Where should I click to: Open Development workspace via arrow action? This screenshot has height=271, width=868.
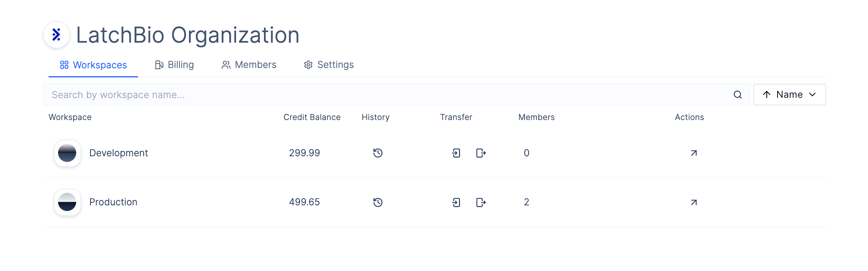click(x=694, y=153)
